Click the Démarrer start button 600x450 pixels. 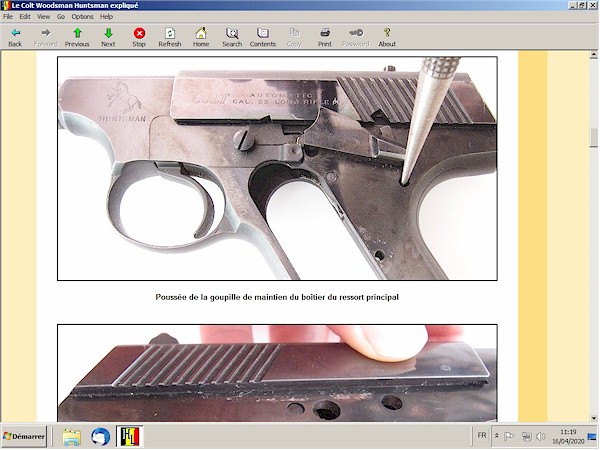pos(24,436)
